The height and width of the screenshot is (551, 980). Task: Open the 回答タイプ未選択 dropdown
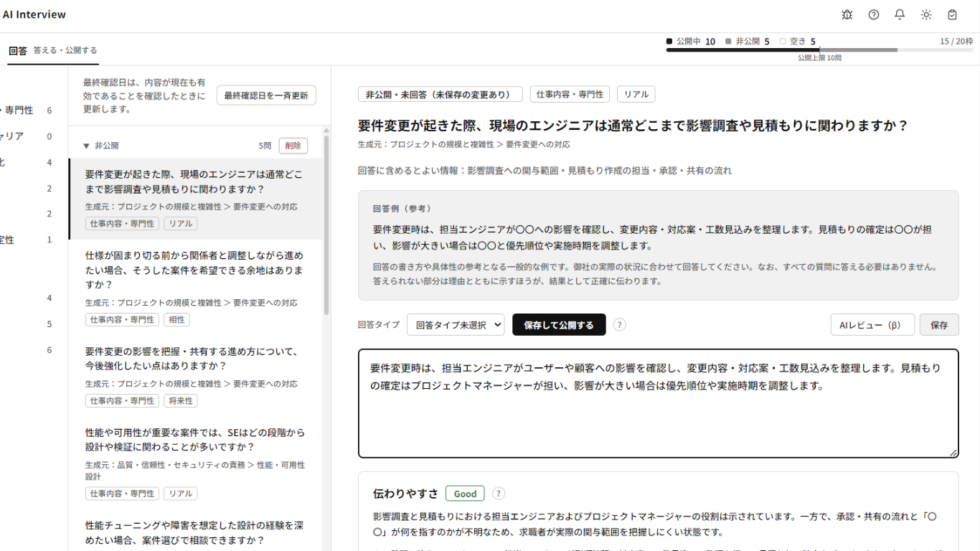click(x=456, y=325)
